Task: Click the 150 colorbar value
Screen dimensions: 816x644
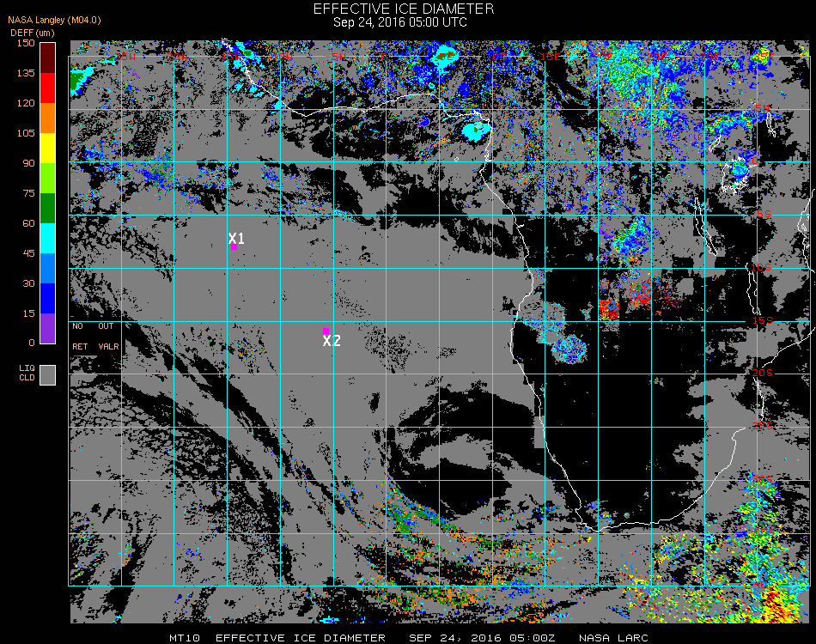Action: (x=26, y=43)
